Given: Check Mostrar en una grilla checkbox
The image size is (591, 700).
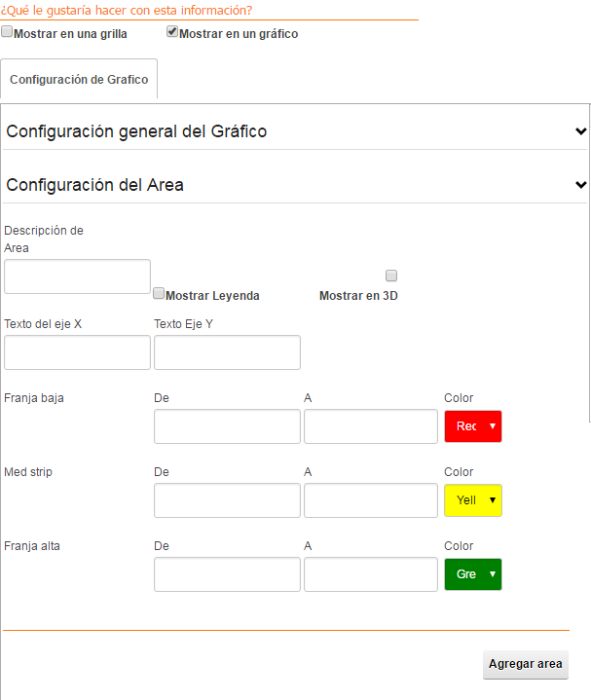Looking at the screenshot, I should [x=7, y=32].
